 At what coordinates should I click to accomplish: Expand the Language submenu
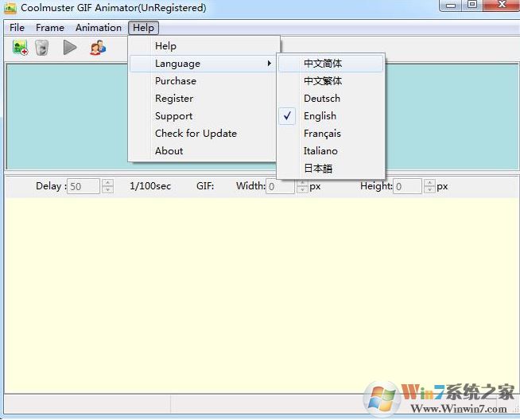click(x=203, y=64)
